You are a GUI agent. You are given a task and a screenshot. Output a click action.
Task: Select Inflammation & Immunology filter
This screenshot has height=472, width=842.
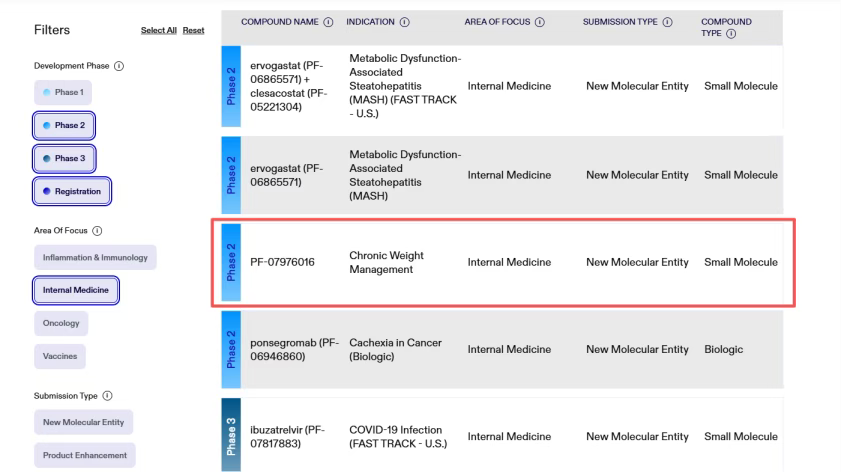[94, 257]
